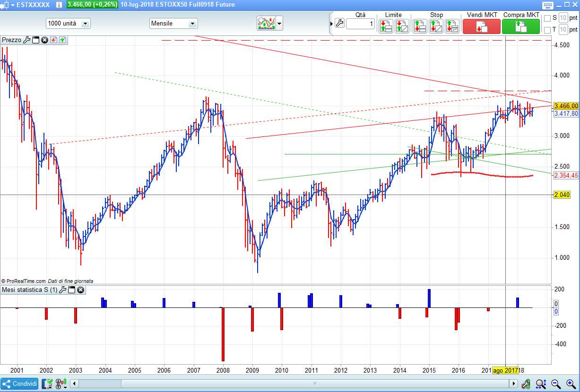The image size is (580, 392).
Task: Click Compra MKT buy button
Action: coord(521,26)
